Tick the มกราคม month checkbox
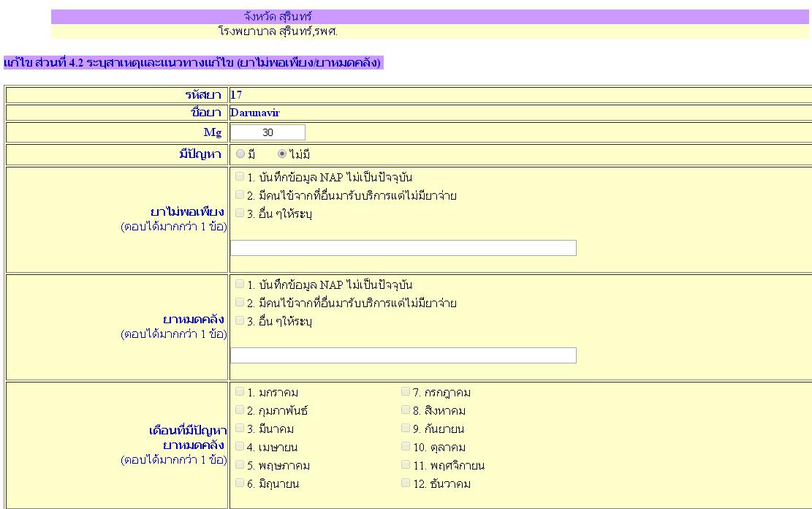 (240, 391)
